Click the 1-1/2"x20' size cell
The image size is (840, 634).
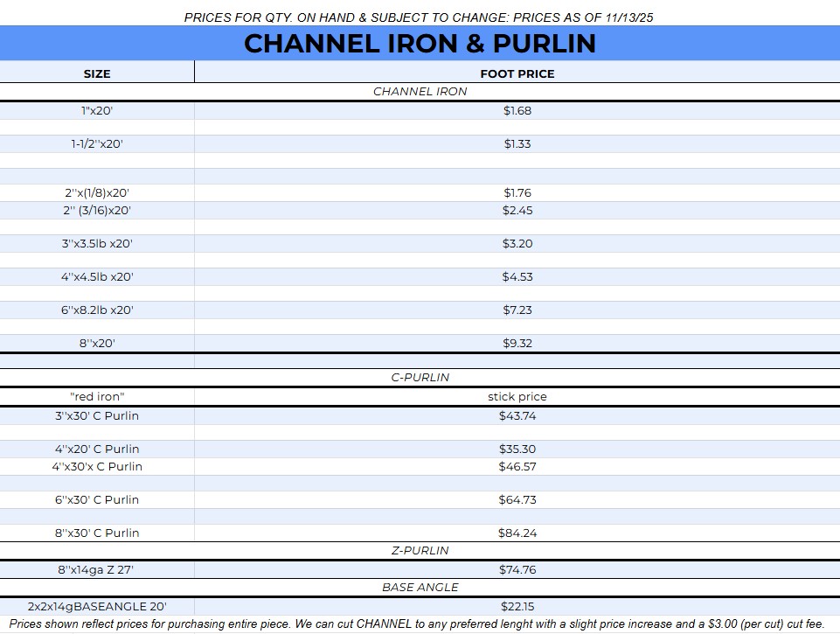97,144
